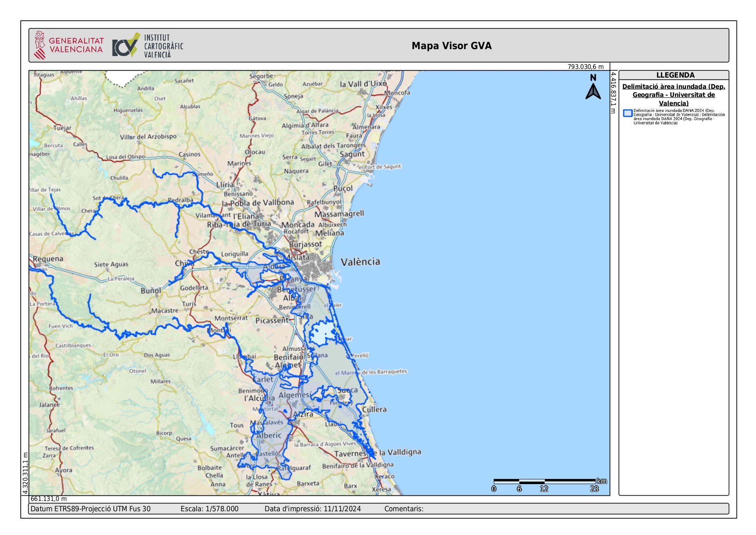Image resolution: width=756 pixels, height=535 pixels.
Task: Click the Mapa Visor GVA title
Action: [451, 46]
